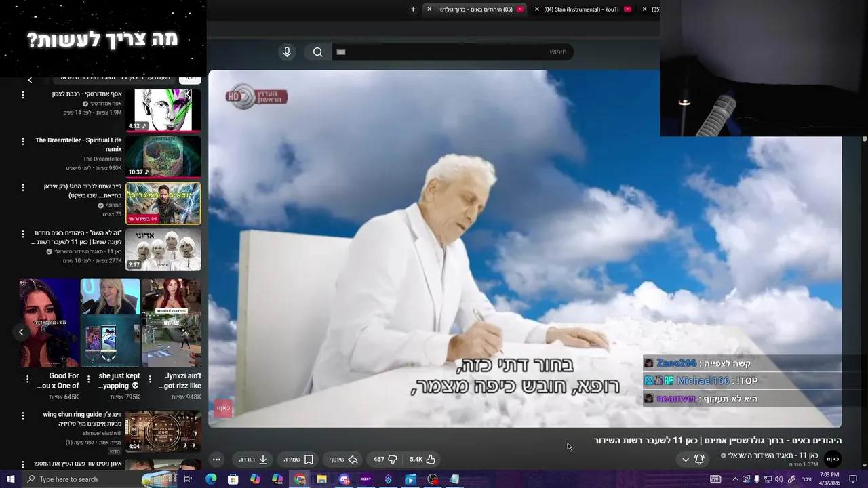Play The Dreamteller 10:37 thumbnail
Viewport: 868px width, 488px height.
(163, 157)
